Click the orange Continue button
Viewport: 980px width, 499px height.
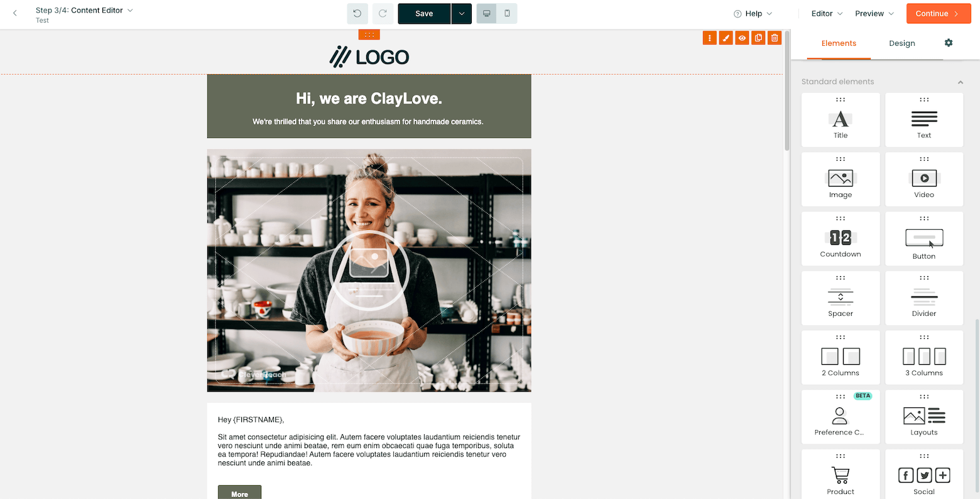[x=939, y=14]
